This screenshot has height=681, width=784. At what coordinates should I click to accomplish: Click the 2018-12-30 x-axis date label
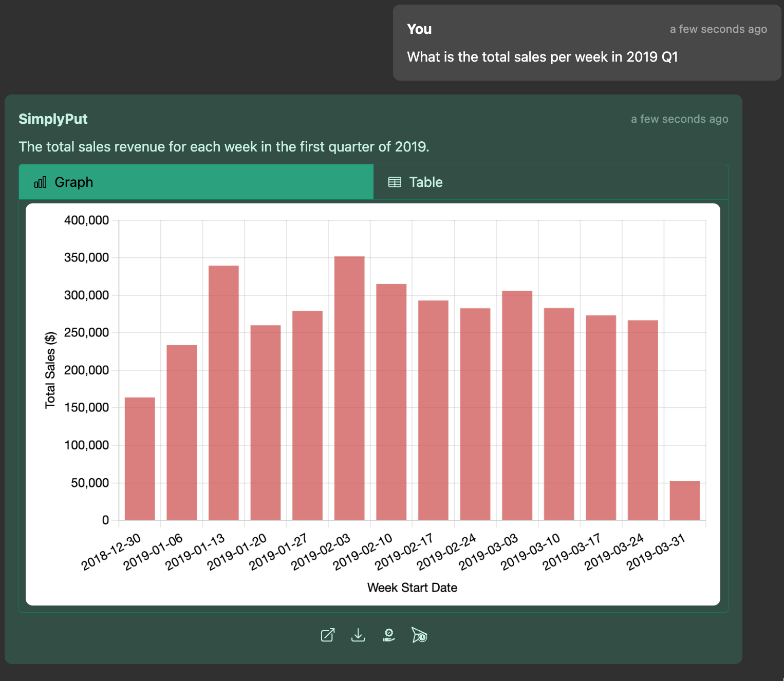coord(111,552)
